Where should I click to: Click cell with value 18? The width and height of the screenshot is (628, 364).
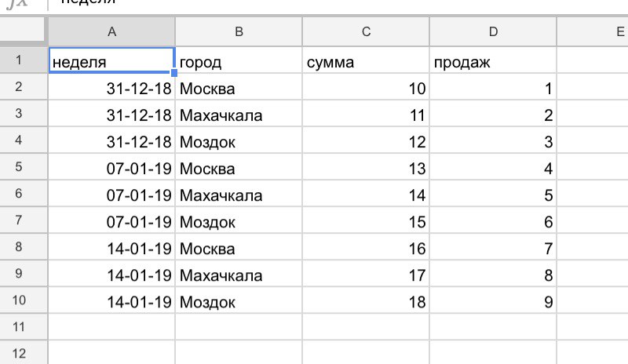pos(366,300)
